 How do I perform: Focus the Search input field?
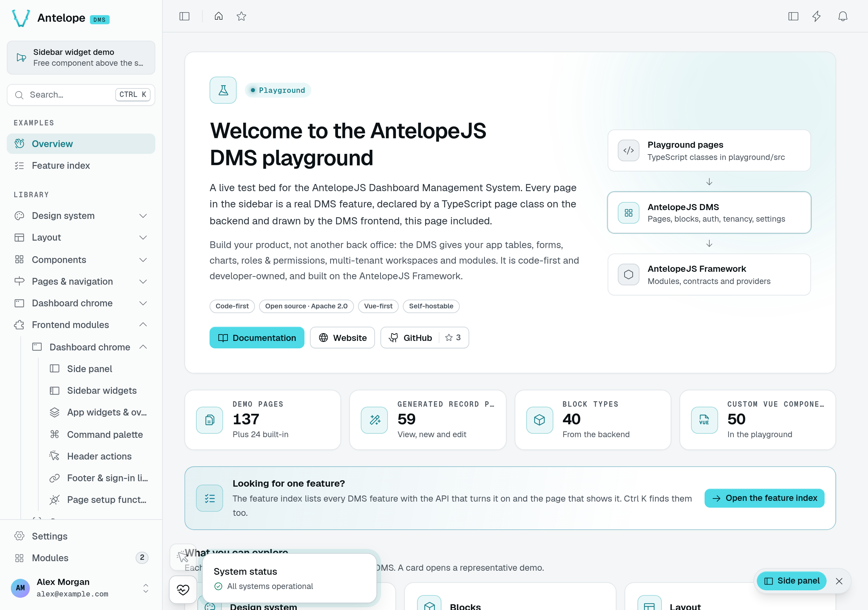(x=81, y=95)
